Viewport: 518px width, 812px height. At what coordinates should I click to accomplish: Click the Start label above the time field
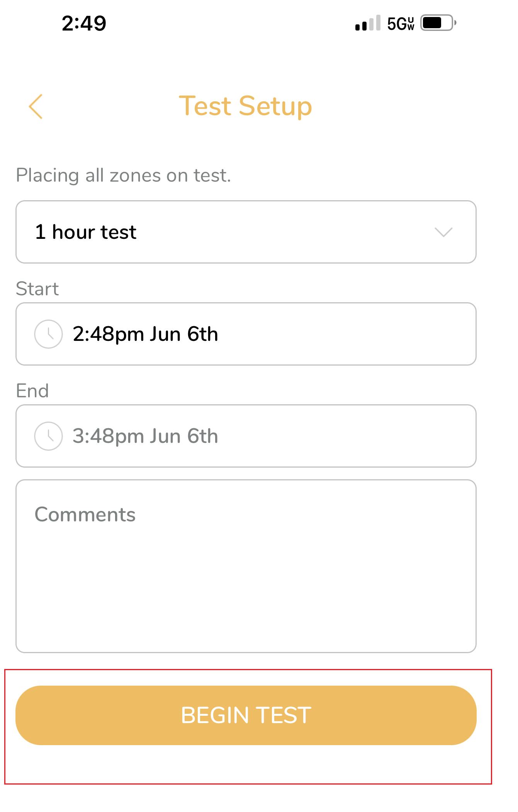coord(37,289)
